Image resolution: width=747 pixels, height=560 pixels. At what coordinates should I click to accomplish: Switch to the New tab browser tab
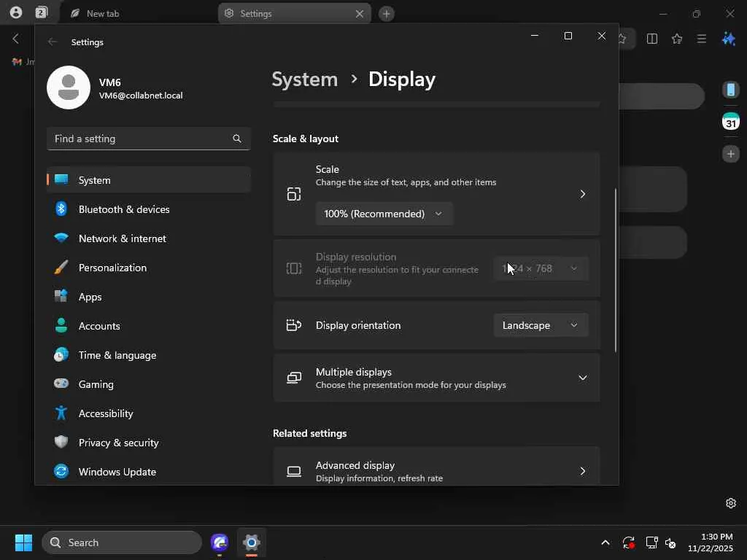[x=102, y=14]
